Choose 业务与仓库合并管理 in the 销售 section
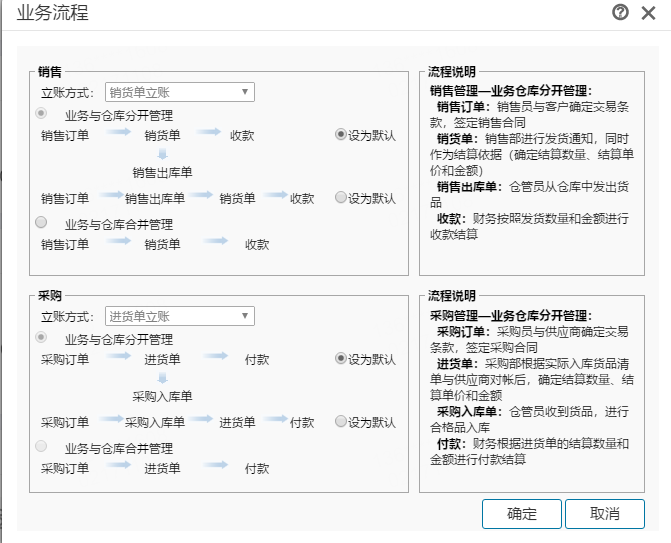 click(41, 223)
